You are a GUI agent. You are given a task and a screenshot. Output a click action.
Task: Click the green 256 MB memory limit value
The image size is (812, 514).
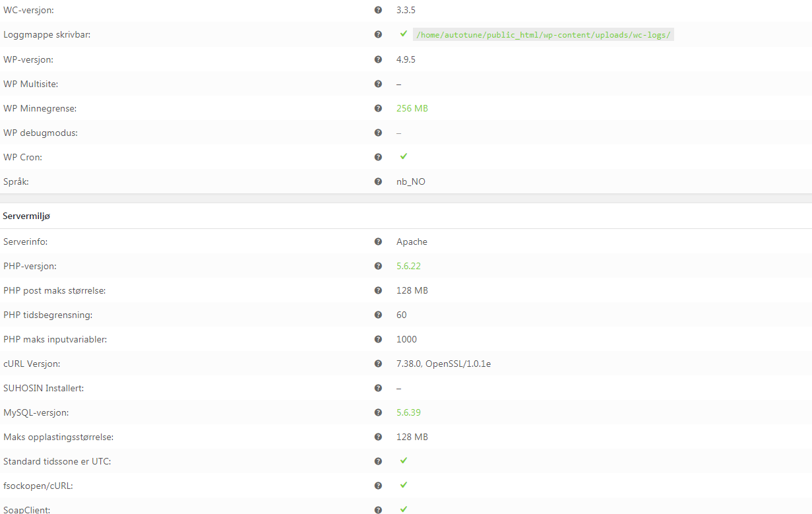412,108
